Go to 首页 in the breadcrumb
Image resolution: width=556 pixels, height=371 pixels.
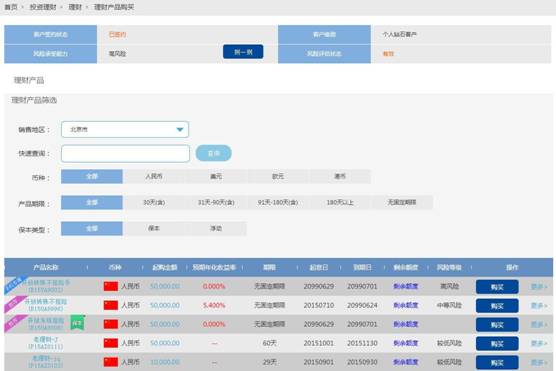pos(11,7)
